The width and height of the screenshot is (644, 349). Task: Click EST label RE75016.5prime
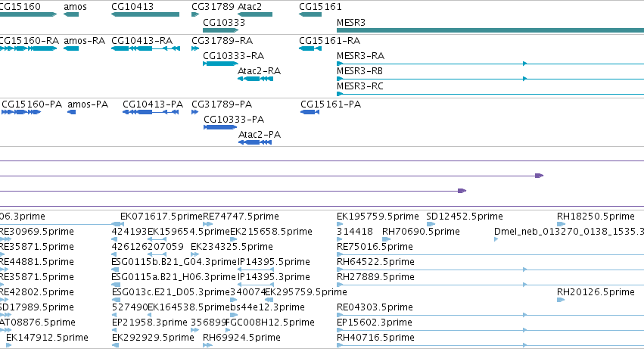tap(375, 247)
